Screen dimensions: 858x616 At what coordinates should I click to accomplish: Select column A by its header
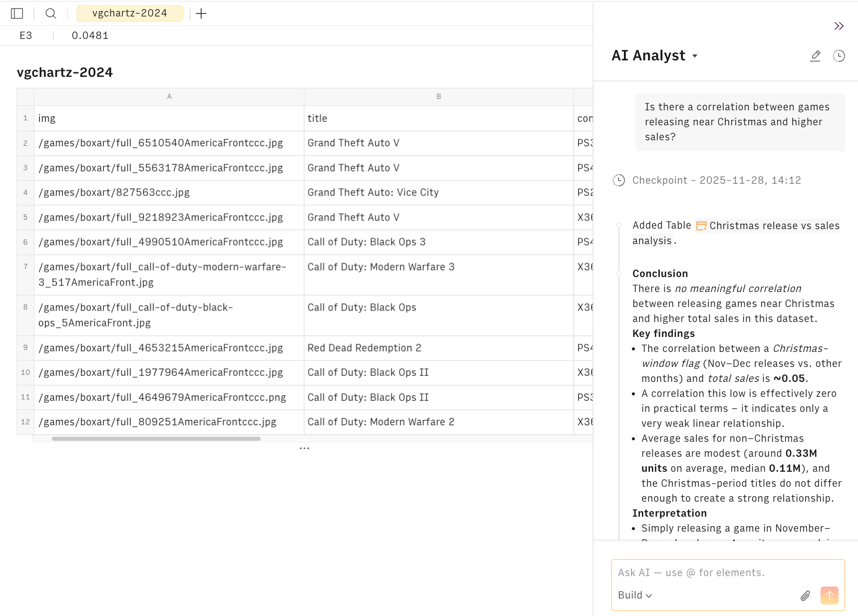pos(169,96)
